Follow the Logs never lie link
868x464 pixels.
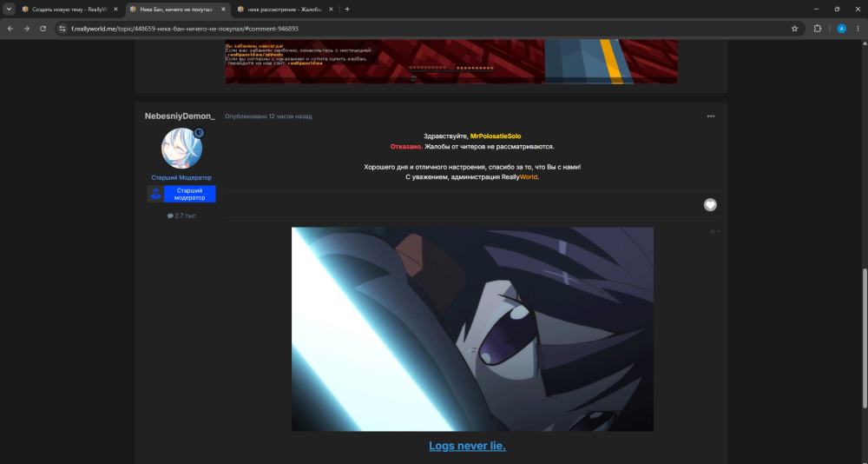[x=467, y=446]
